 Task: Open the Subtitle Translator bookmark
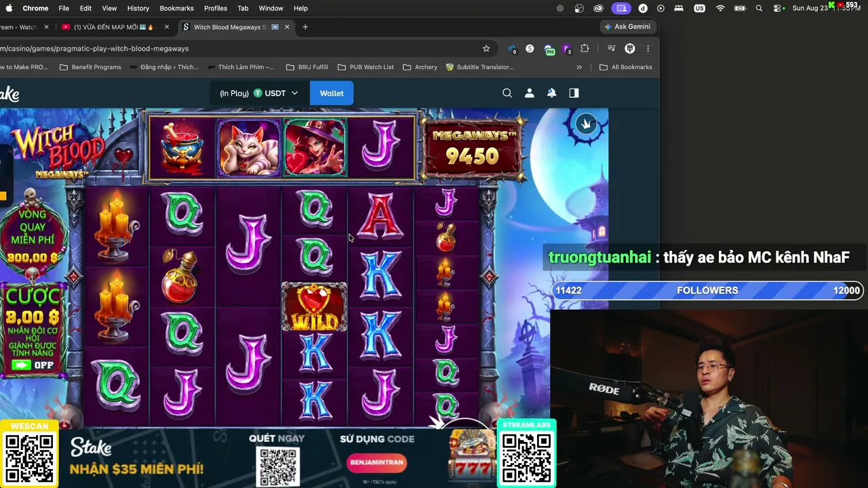click(x=479, y=67)
